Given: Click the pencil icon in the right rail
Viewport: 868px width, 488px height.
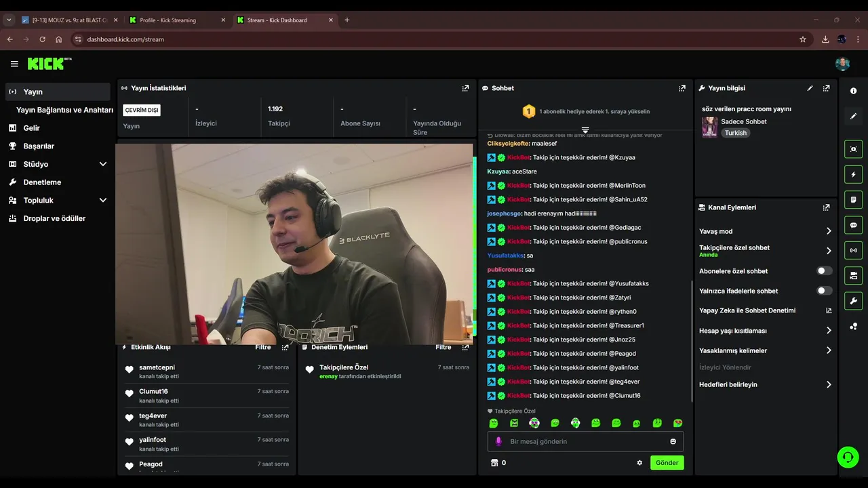Looking at the screenshot, I should click(x=853, y=116).
